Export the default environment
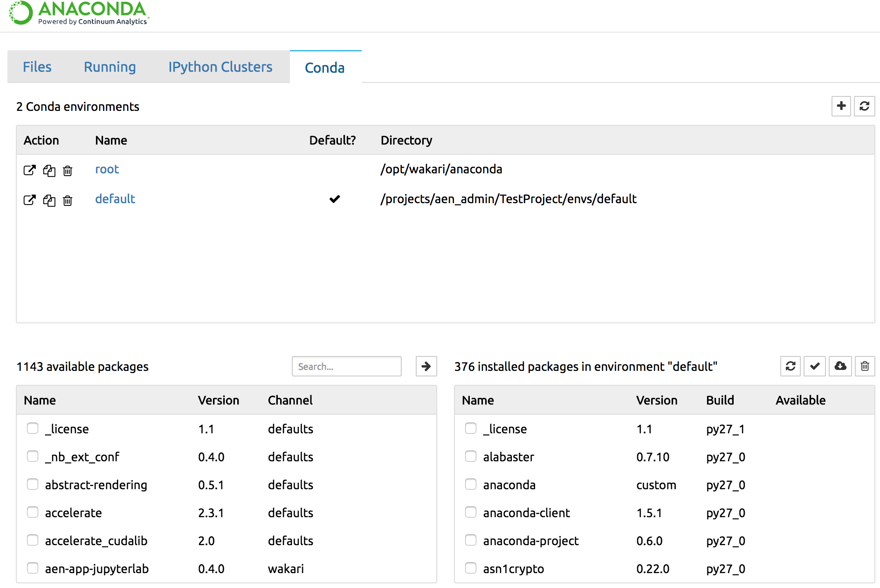Viewport: 880px width, 588px height. pyautogui.click(x=29, y=200)
